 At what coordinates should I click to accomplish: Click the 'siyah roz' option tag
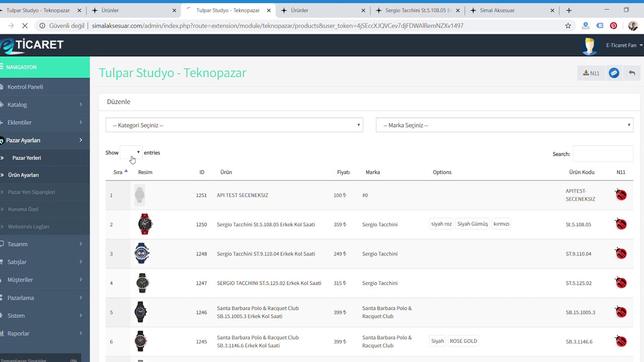coord(441,224)
